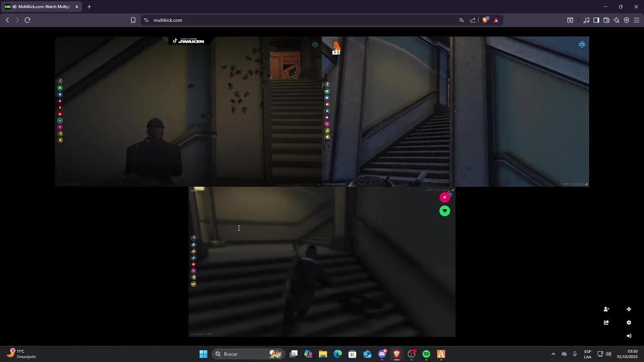The height and width of the screenshot is (362, 644).
Task: Select the move layout arrows icon
Action: pos(628,309)
